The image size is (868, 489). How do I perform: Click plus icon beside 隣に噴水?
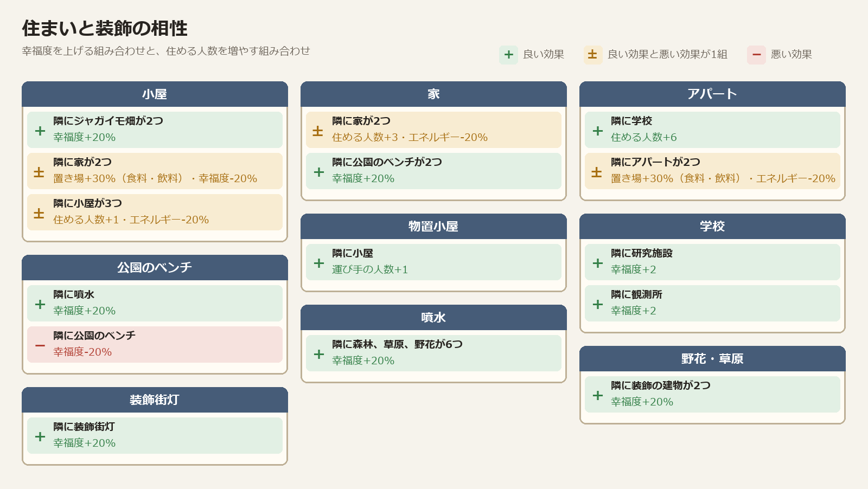pyautogui.click(x=40, y=304)
